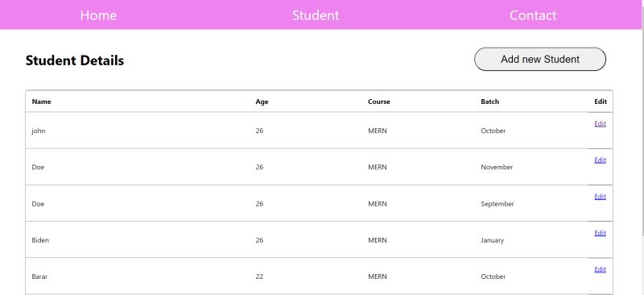Viewport: 644px width, 295px height.
Task: Select the January batch cell
Action: point(492,240)
